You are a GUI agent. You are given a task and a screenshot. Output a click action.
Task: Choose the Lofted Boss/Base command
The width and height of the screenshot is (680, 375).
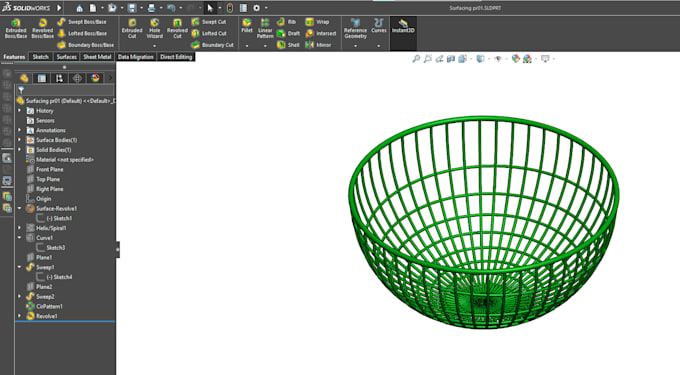82,33
